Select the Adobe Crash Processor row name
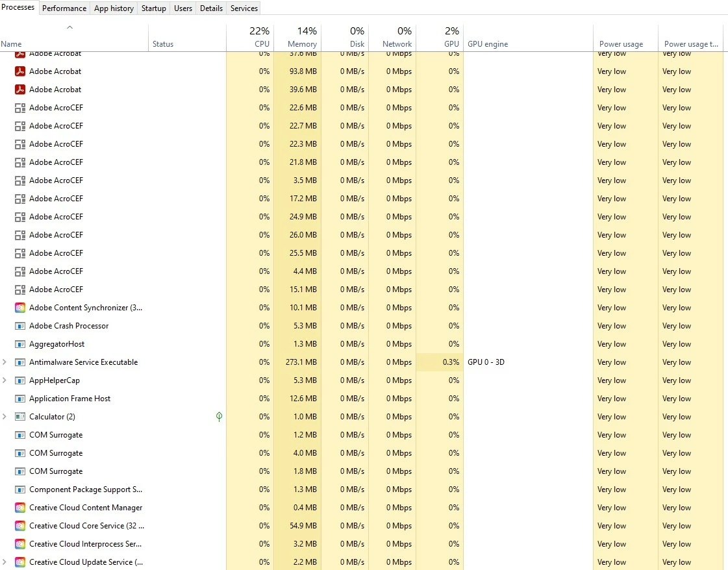The height and width of the screenshot is (570, 728). tap(69, 326)
